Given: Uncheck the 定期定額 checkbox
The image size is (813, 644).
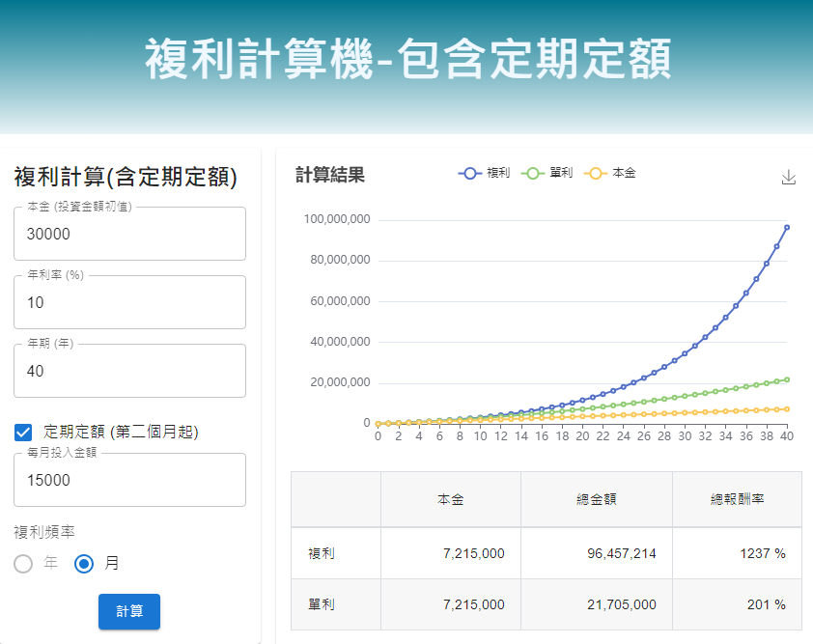Looking at the screenshot, I should click(24, 432).
